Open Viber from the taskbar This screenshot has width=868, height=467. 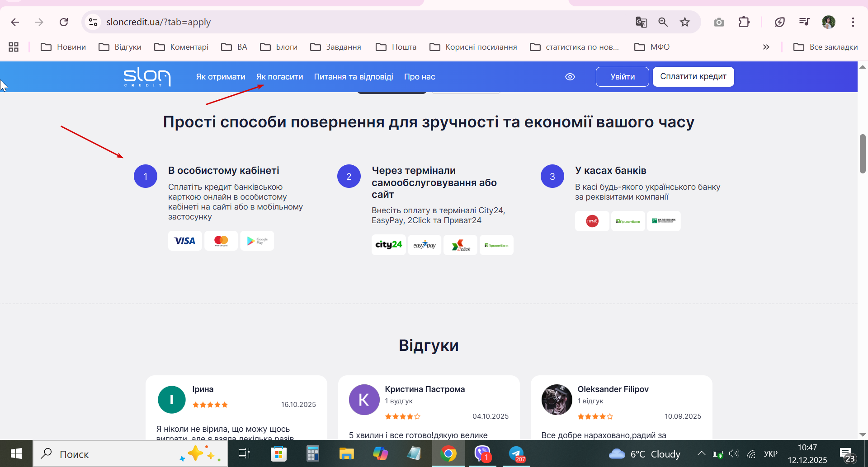tap(482, 454)
